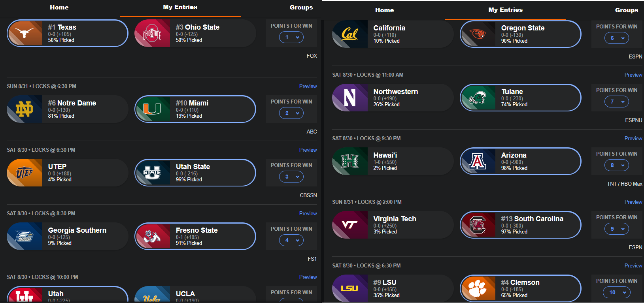644x303 pixels.
Task: Expand points dropdown for LSU vs Clemson
Action: pos(617,292)
